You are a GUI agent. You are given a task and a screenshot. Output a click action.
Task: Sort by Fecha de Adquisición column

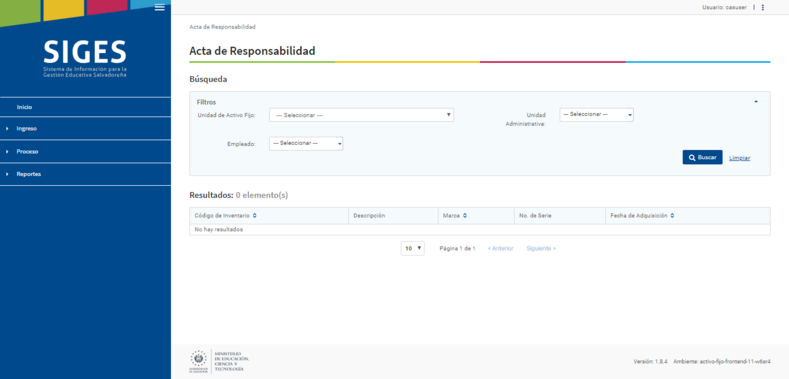point(642,215)
